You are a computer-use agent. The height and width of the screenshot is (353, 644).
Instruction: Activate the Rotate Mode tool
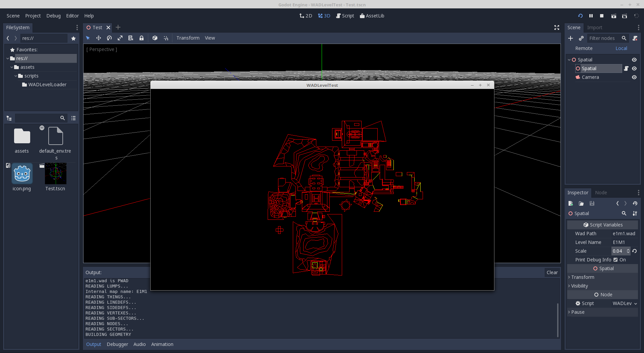pyautogui.click(x=109, y=38)
